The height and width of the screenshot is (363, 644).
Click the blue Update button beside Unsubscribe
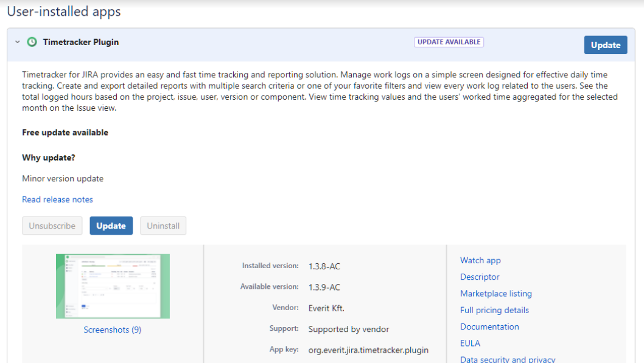pos(111,226)
